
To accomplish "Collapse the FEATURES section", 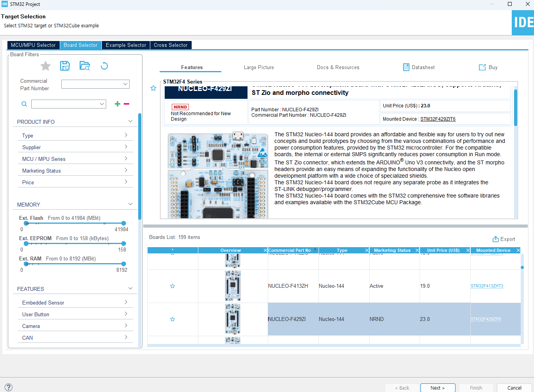I will click(x=130, y=289).
